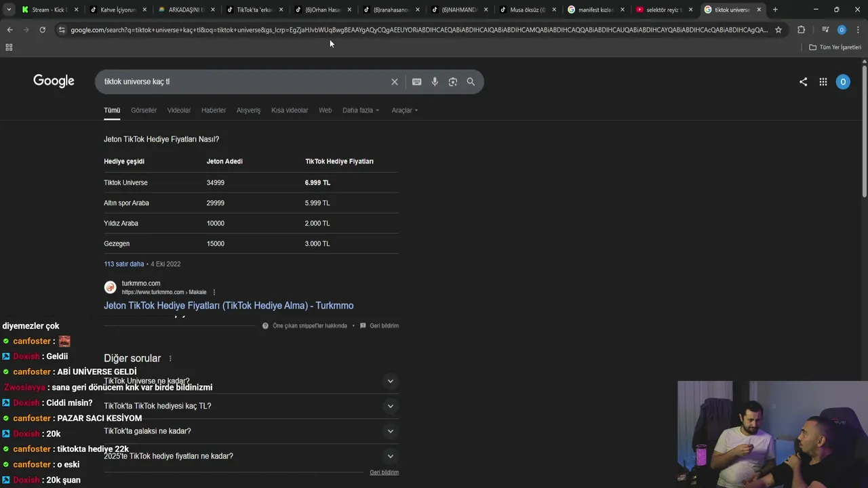Click the turkmmo.com URL breadcrumb
The image size is (868, 488).
click(164, 292)
